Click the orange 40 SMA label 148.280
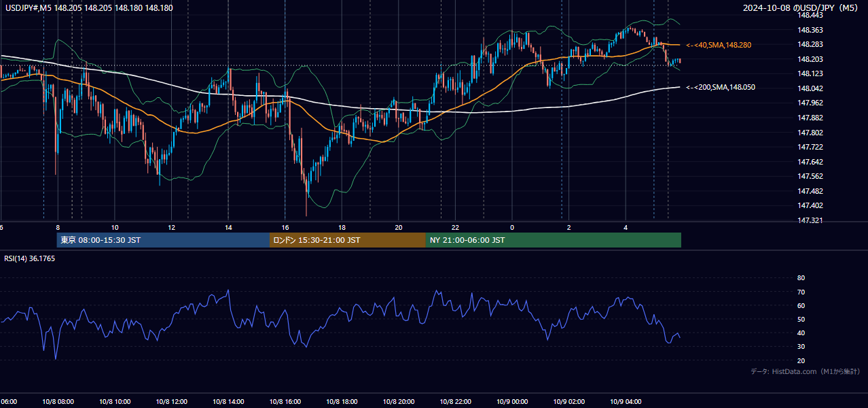The width and height of the screenshot is (868, 408). click(719, 45)
